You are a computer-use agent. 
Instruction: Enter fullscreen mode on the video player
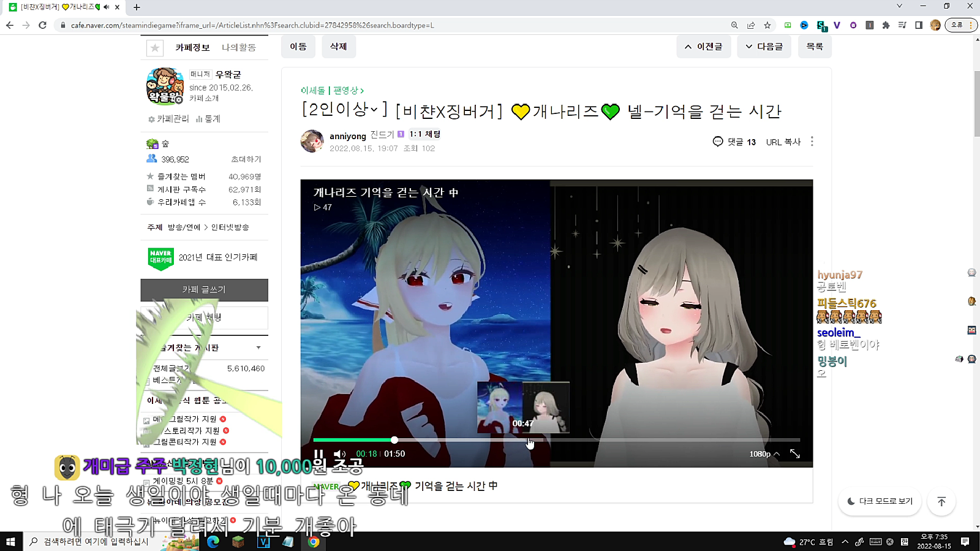coord(794,454)
